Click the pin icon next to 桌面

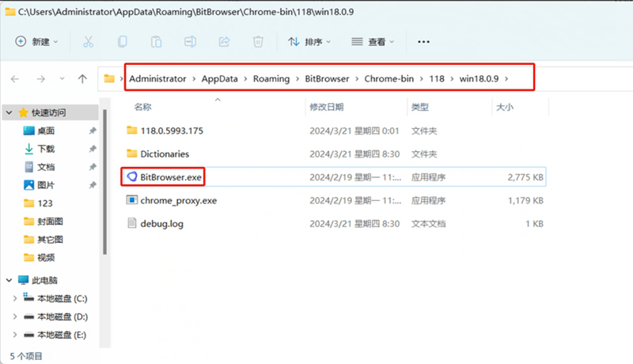93,131
